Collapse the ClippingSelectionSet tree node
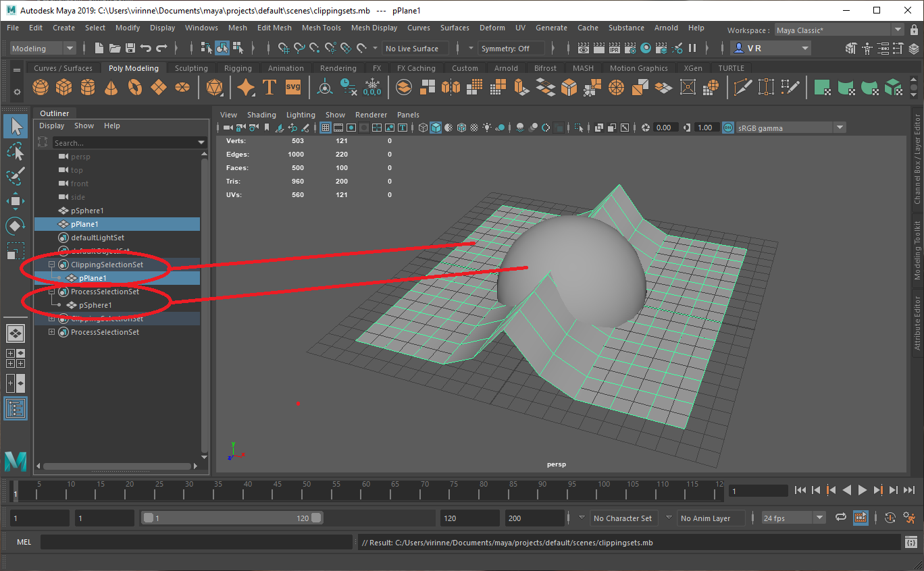The image size is (924, 571). pyautogui.click(x=51, y=265)
